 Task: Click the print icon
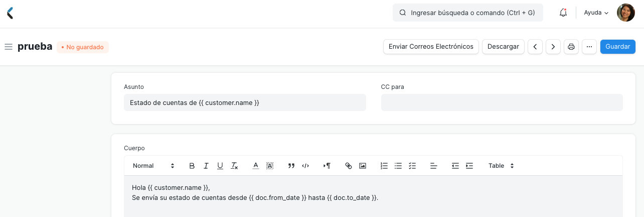pyautogui.click(x=571, y=47)
